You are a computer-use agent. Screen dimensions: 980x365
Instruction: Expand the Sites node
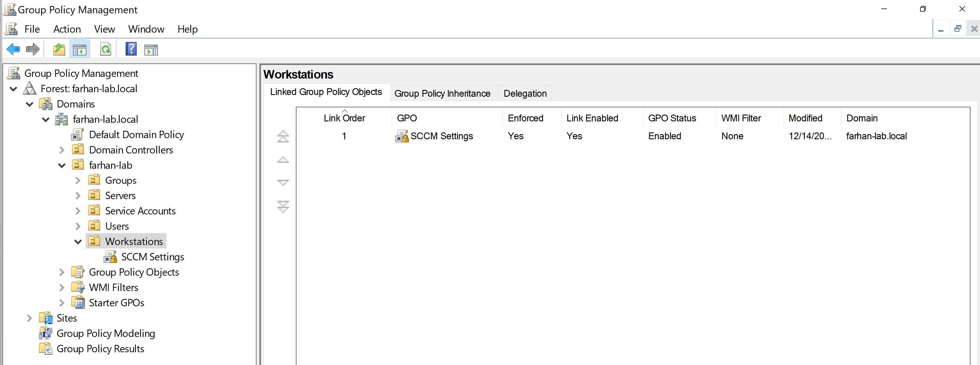coord(30,318)
